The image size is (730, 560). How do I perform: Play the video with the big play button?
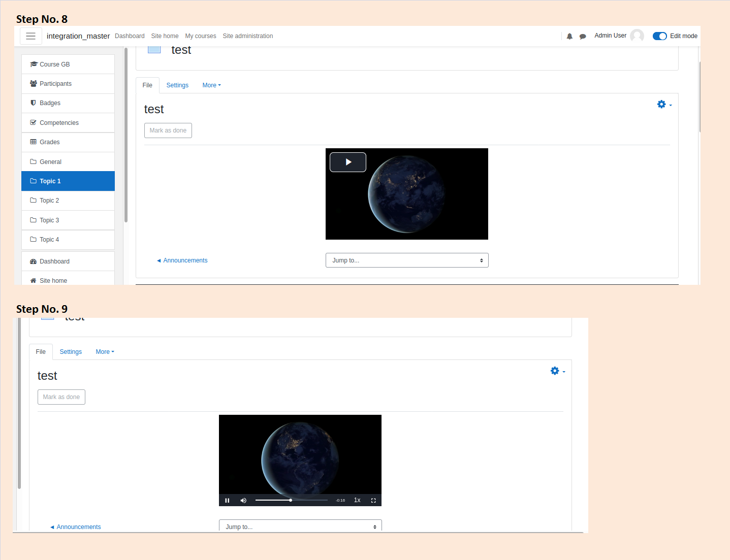pyautogui.click(x=348, y=162)
